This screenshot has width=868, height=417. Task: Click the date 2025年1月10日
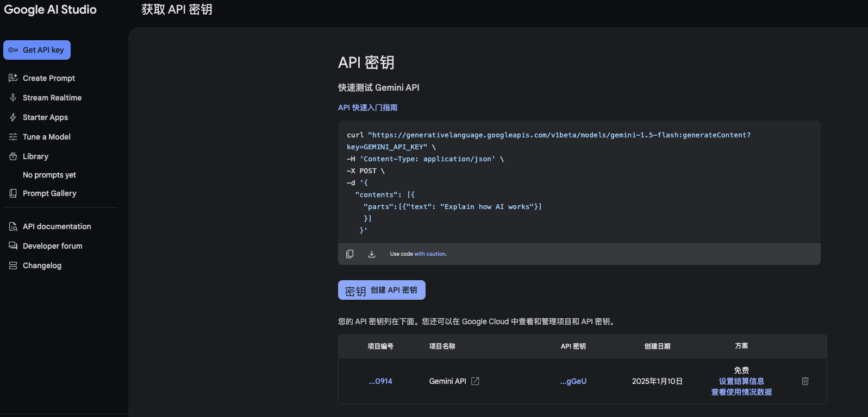click(x=657, y=381)
